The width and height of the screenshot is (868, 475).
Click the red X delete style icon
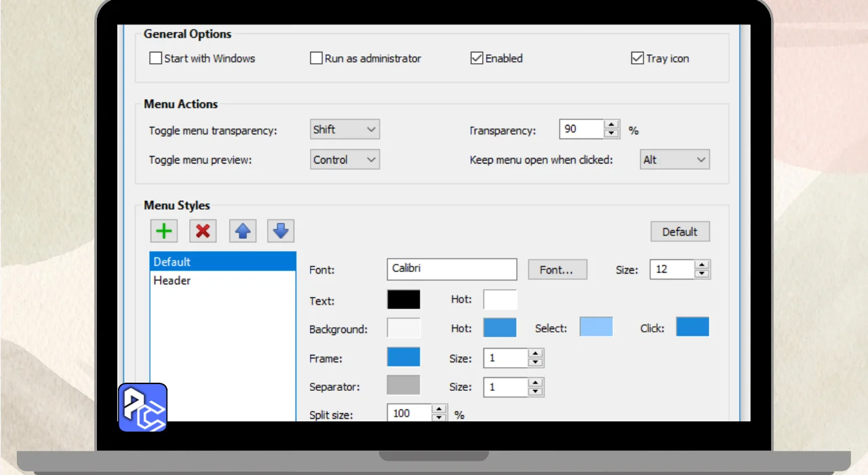click(x=202, y=231)
